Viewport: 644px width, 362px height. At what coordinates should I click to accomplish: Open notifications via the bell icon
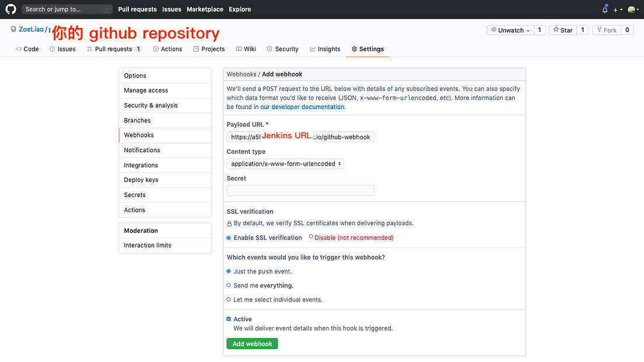click(x=605, y=9)
